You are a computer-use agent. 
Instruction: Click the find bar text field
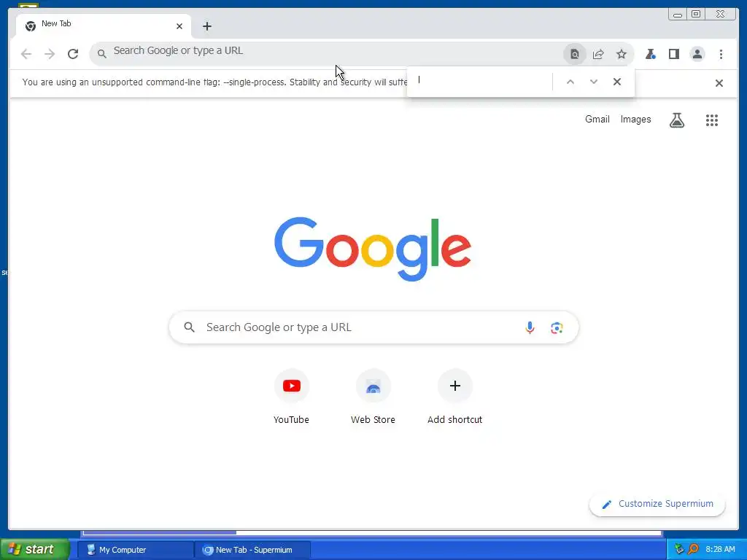[x=482, y=80]
